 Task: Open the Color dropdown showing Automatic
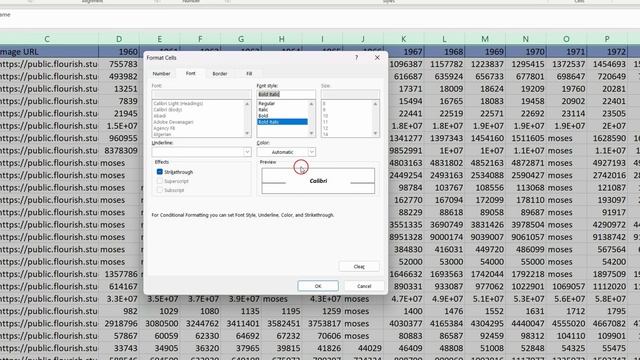311,152
